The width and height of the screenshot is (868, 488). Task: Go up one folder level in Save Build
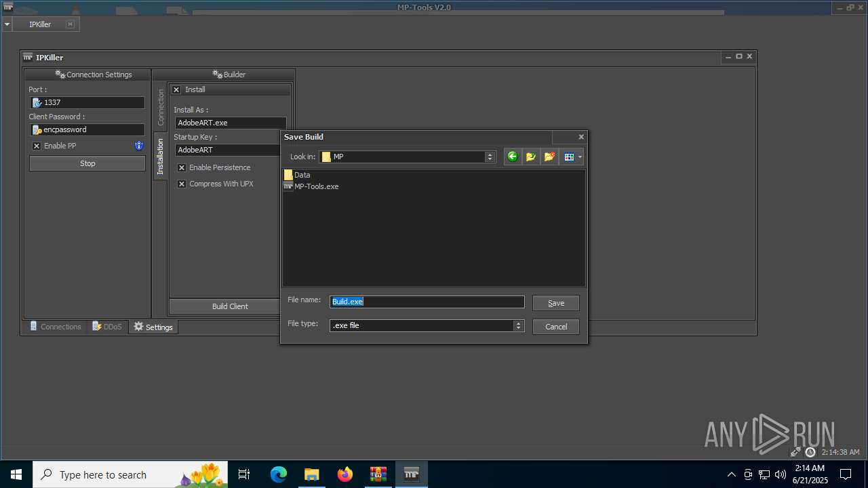tap(531, 157)
